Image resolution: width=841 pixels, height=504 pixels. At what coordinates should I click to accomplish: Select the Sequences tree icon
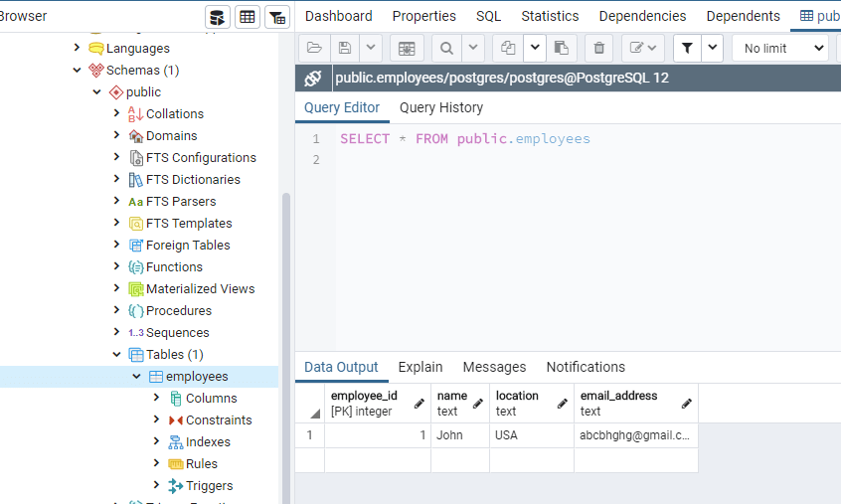(x=136, y=333)
